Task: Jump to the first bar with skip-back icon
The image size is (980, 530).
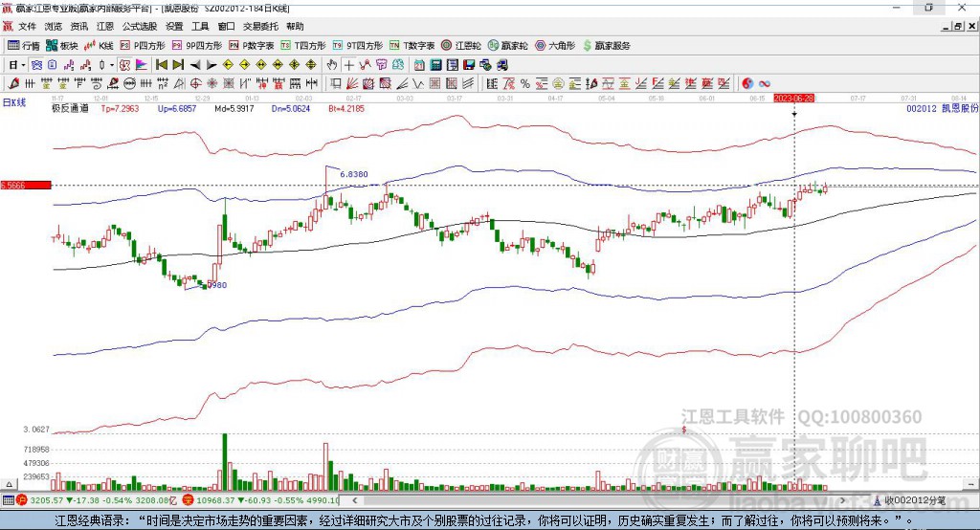Action: 162,65
